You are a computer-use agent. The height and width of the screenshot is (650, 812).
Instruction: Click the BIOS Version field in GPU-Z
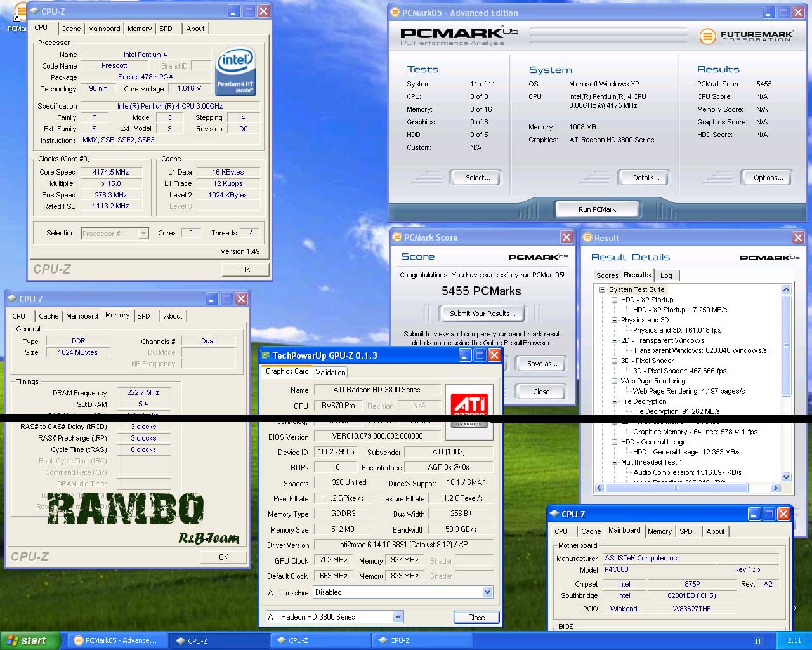(377, 436)
